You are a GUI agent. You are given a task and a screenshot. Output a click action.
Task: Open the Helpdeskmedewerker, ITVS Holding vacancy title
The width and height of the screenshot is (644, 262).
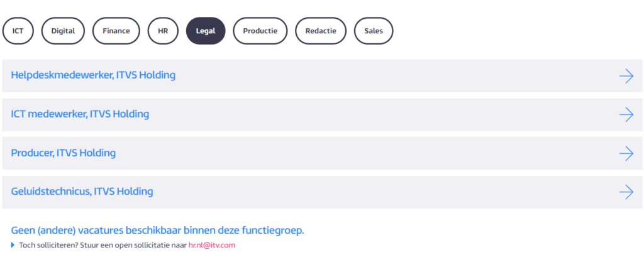(x=93, y=75)
